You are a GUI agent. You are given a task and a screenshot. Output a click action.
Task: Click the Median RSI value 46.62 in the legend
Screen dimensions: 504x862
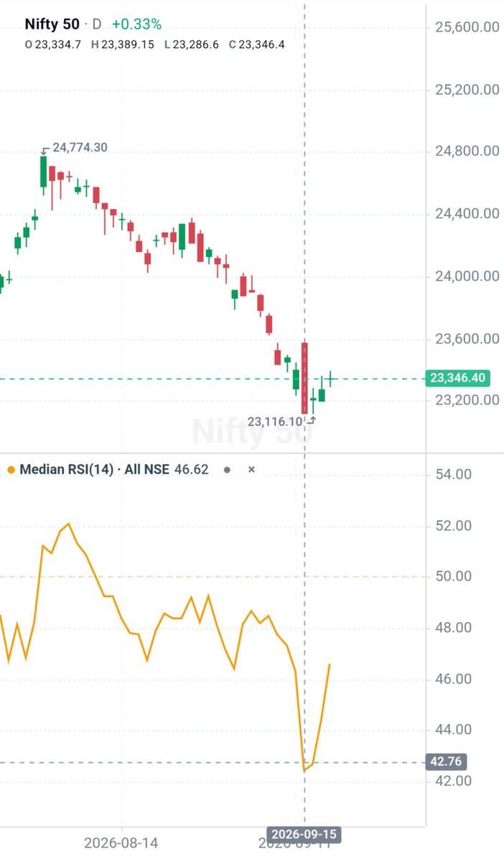tap(191, 470)
